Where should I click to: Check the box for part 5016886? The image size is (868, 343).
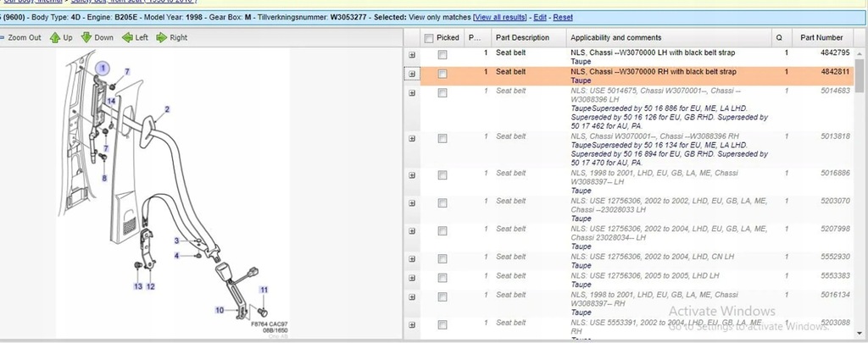coord(442,175)
